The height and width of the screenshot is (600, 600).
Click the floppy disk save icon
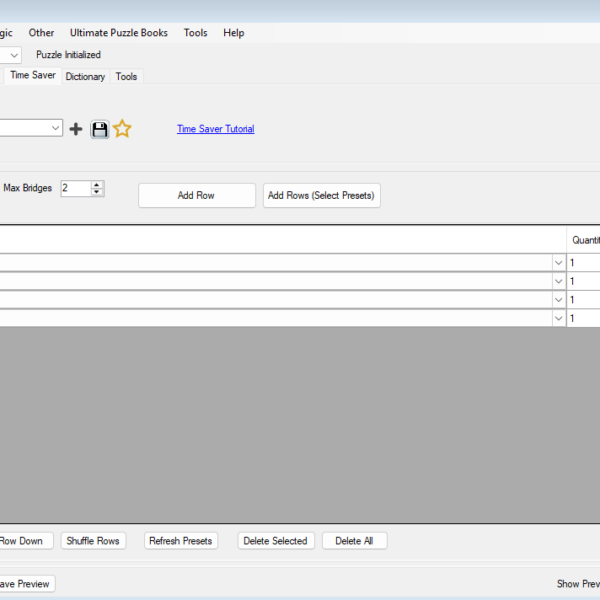point(99,129)
